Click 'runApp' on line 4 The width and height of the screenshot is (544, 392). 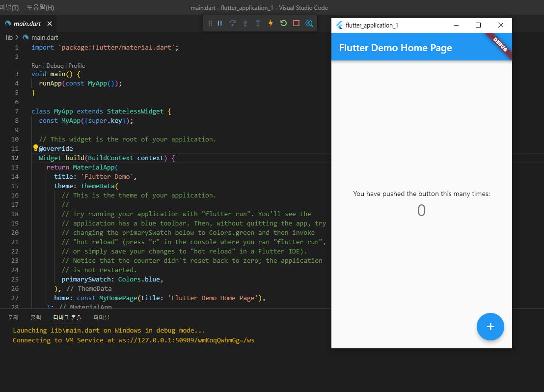point(50,84)
